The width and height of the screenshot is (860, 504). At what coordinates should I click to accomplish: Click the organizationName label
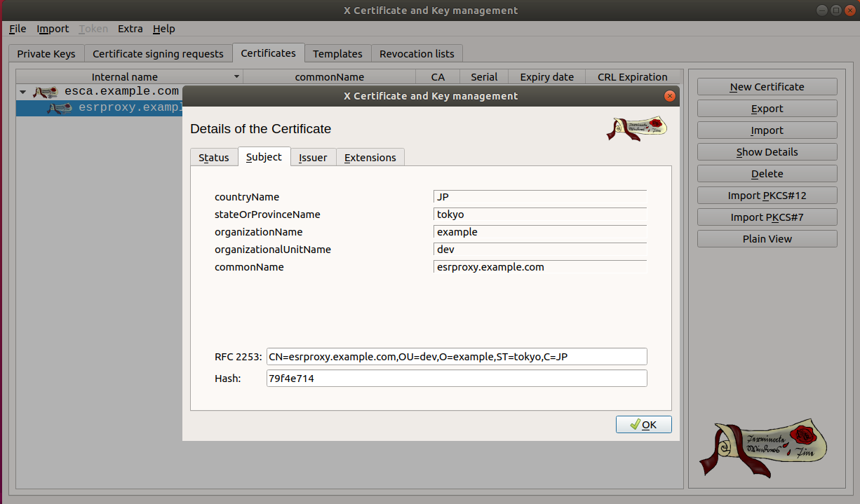259,232
